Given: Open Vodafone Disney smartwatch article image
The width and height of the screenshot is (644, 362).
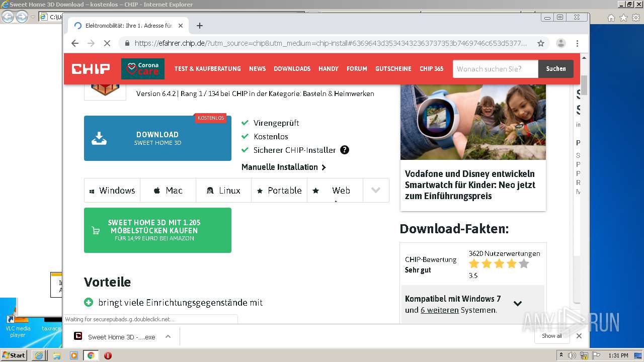Looking at the screenshot, I should tap(473, 122).
